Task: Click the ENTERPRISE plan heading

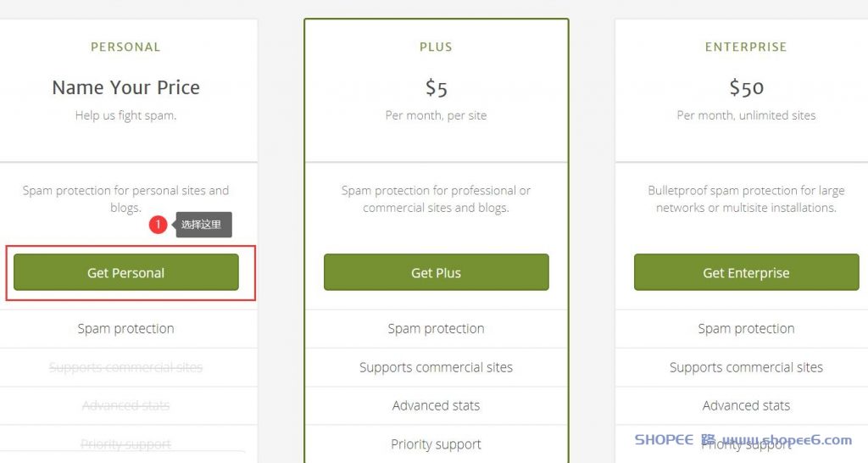Action: point(746,47)
